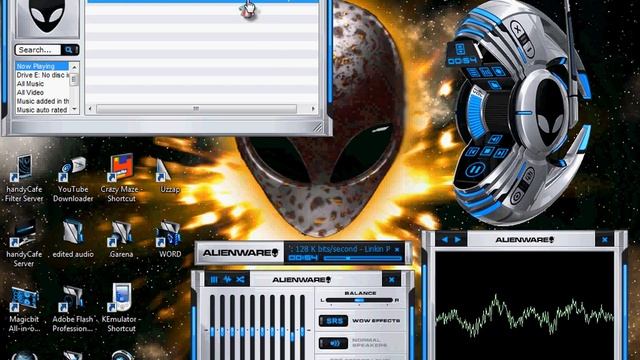Click the left list icon under the time display
This screenshot has width=640, height=360.
coord(473,73)
